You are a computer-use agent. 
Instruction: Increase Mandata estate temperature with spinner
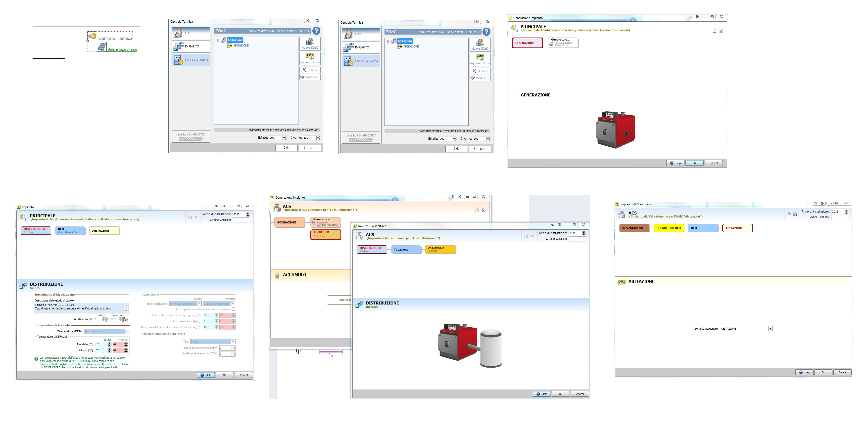pyautogui.click(x=109, y=343)
